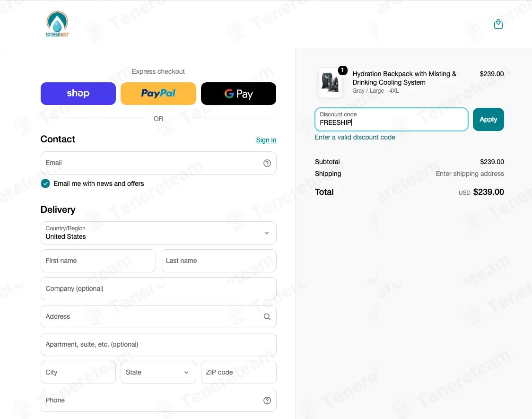Click the ExtremeMist logo

click(57, 24)
